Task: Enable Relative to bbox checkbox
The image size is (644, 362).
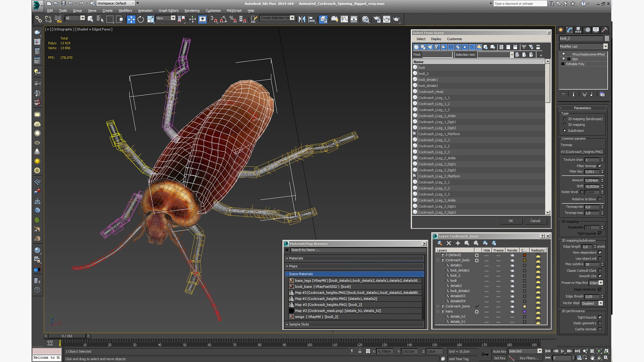Action: coord(600,199)
